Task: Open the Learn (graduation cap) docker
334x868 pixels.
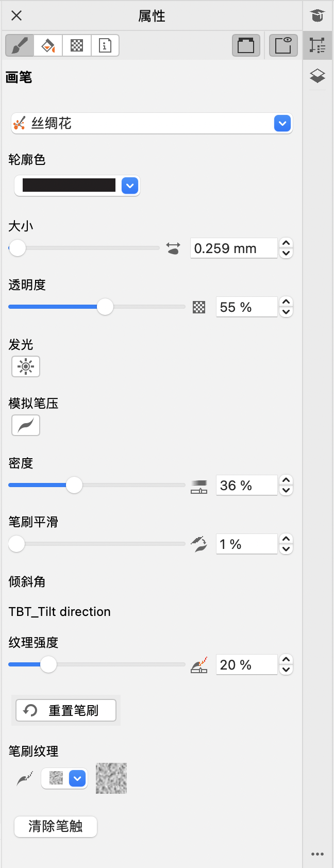Action: (318, 15)
